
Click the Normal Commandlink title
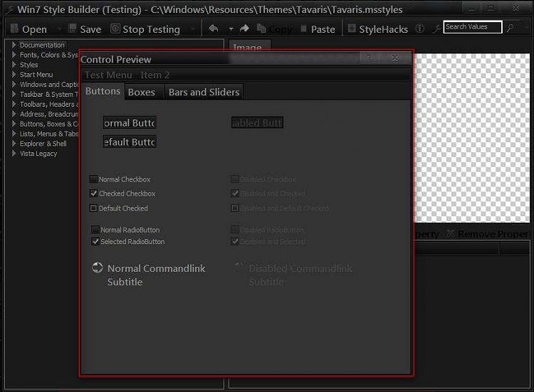point(157,268)
